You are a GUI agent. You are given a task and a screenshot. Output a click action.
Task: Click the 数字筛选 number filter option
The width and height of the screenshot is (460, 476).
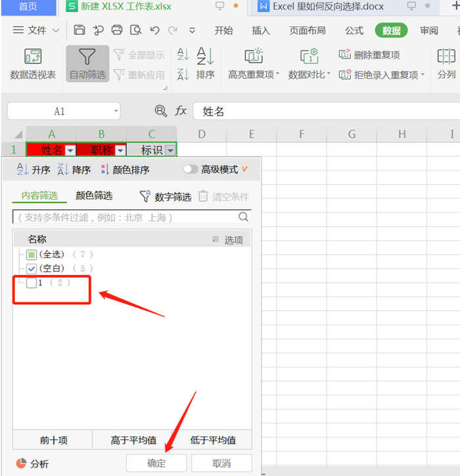click(166, 197)
